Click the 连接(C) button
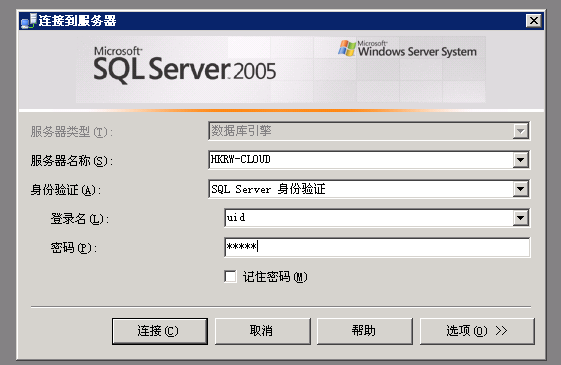Viewport: 561px width, 365px height. pos(160,331)
